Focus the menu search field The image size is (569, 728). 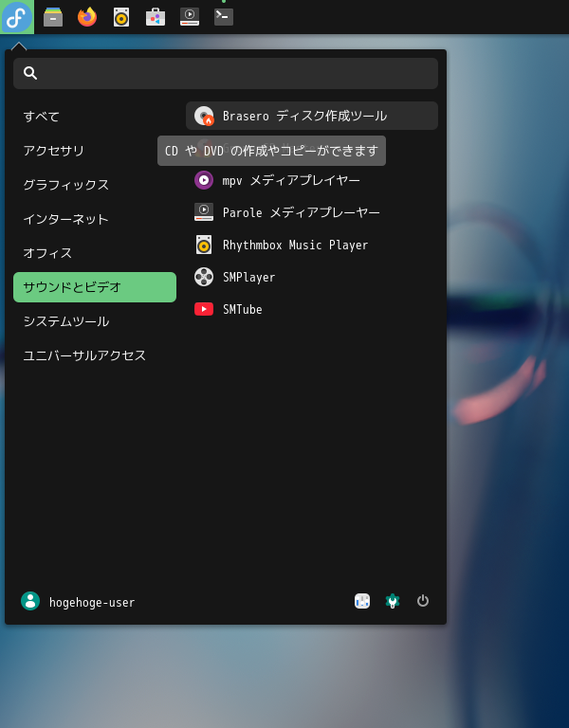pyautogui.click(x=226, y=73)
